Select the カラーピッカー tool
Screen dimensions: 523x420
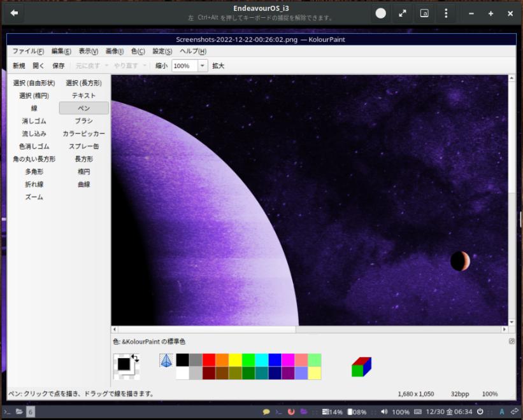[83, 134]
